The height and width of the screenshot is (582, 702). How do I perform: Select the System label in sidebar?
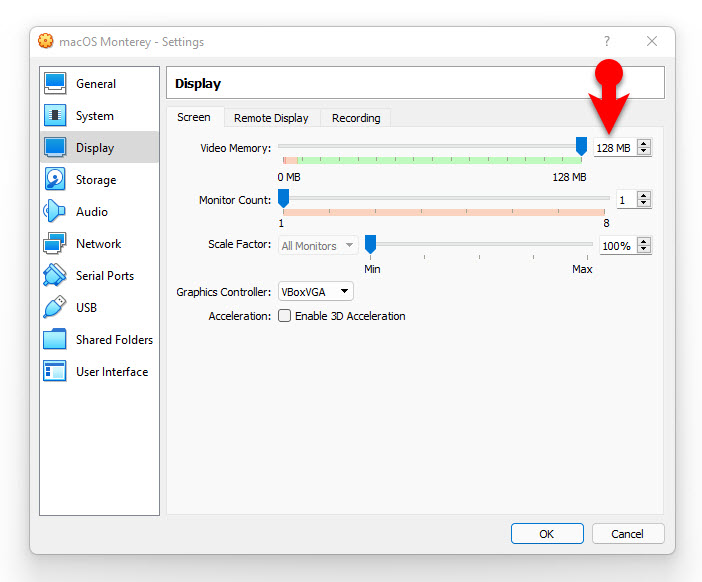click(94, 116)
